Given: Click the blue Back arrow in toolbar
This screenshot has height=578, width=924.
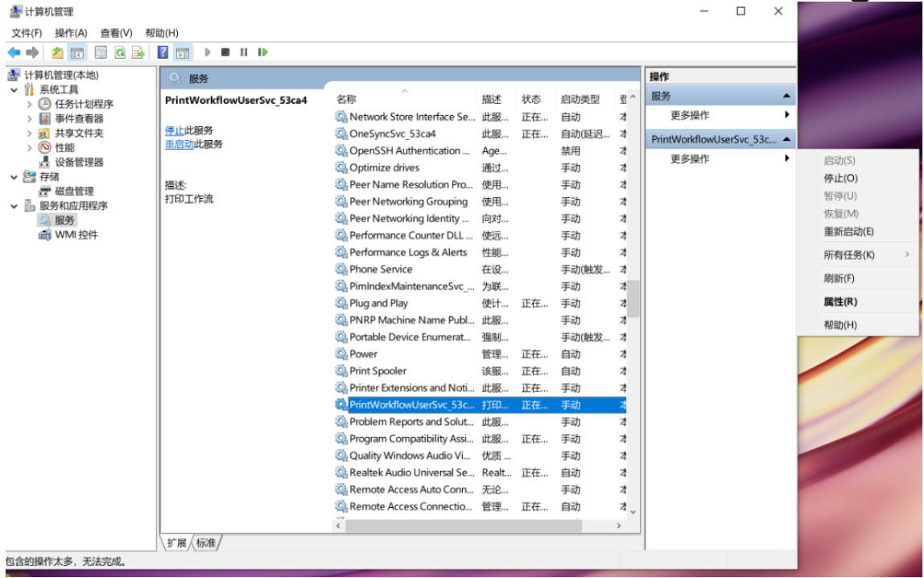Looking at the screenshot, I should [x=14, y=52].
